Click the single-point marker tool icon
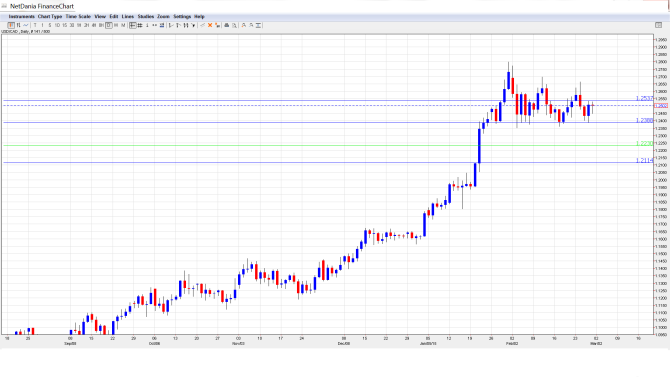The width and height of the screenshot is (670, 377). (147, 26)
